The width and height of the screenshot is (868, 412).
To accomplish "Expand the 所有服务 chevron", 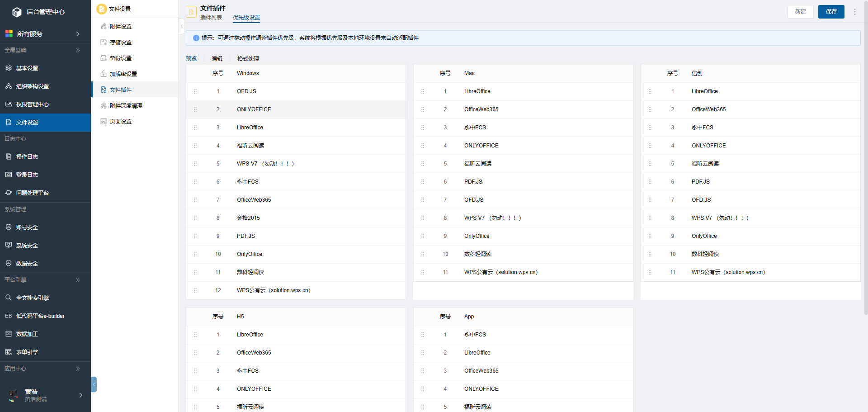I will pos(78,34).
